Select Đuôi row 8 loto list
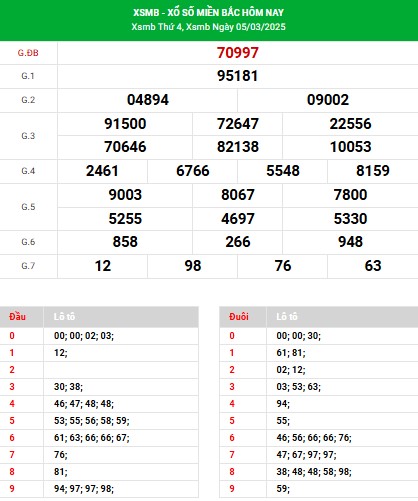 [x=314, y=472]
